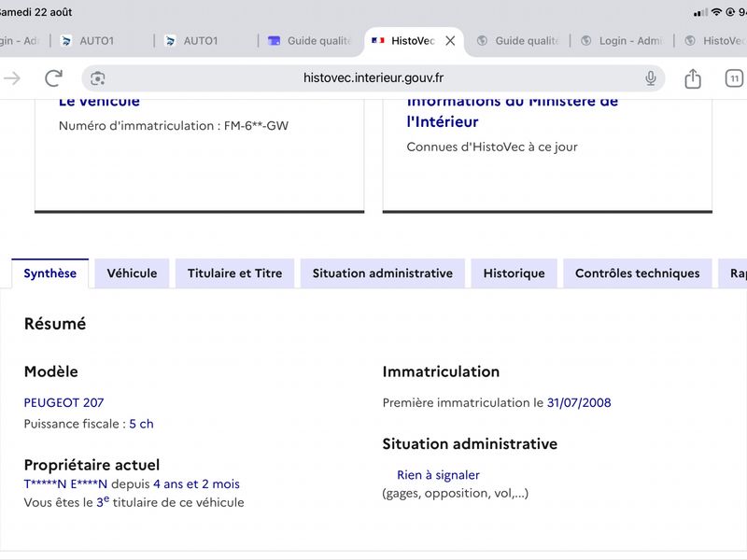Click the Connues d'HistoVec à ce jour text
The width and height of the screenshot is (747, 560).
pos(492,147)
